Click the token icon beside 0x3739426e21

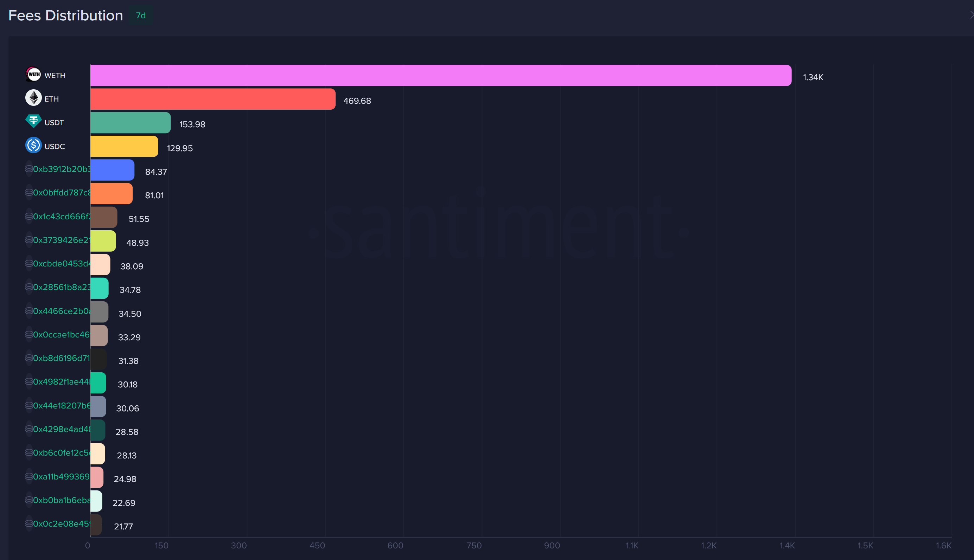point(29,240)
